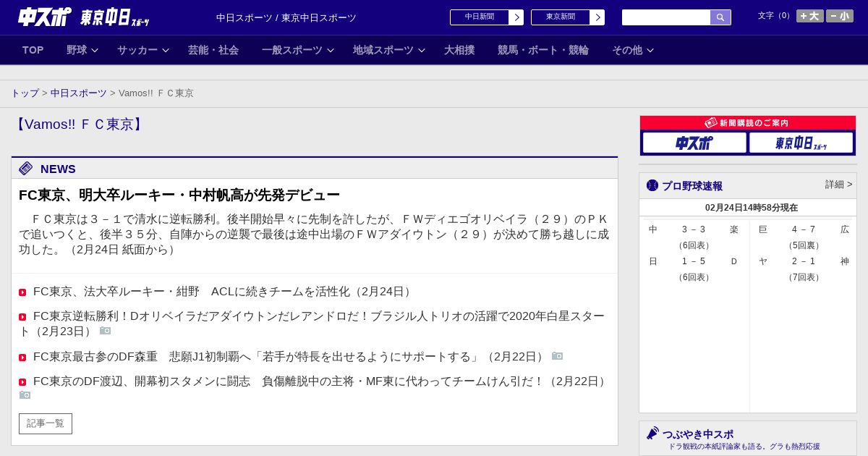
Task: Expand the サッカー menu dropdown
Action: click(143, 50)
